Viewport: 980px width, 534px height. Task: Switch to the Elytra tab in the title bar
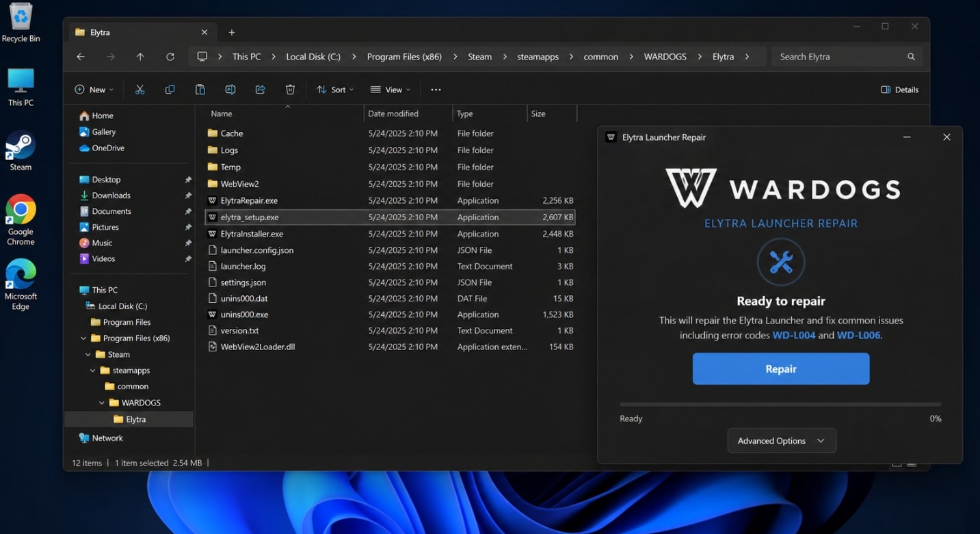(142, 32)
